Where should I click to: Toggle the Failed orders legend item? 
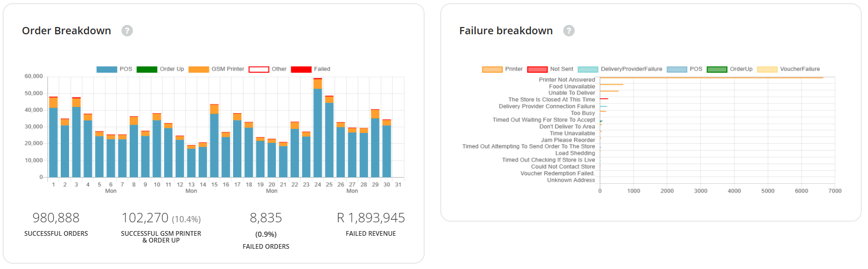tap(310, 69)
